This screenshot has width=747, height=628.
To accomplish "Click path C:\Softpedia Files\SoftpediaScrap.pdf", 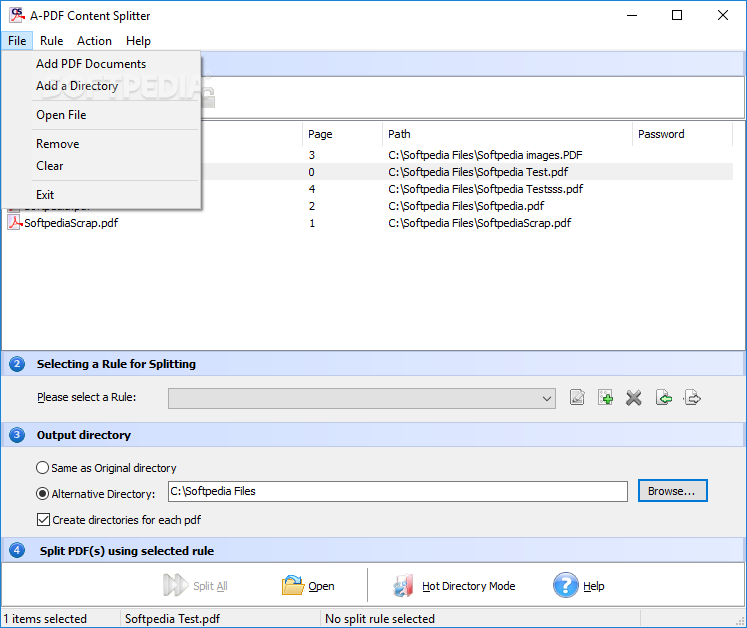I will (x=479, y=223).
